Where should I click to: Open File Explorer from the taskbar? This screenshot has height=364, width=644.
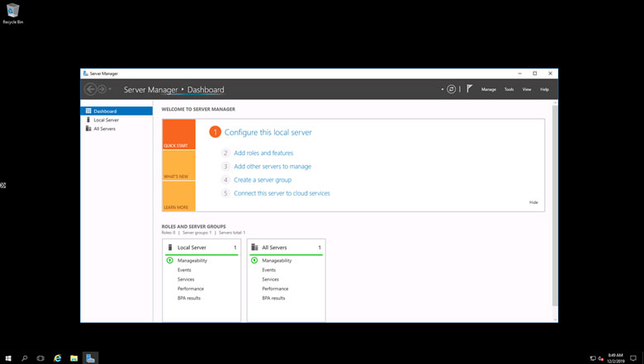point(74,358)
